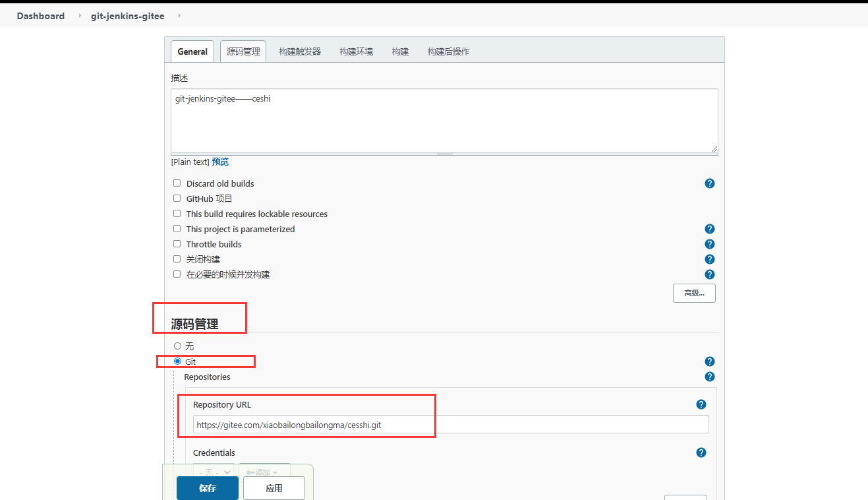Select the 无 source control radio
The image size is (868, 500).
click(x=177, y=346)
